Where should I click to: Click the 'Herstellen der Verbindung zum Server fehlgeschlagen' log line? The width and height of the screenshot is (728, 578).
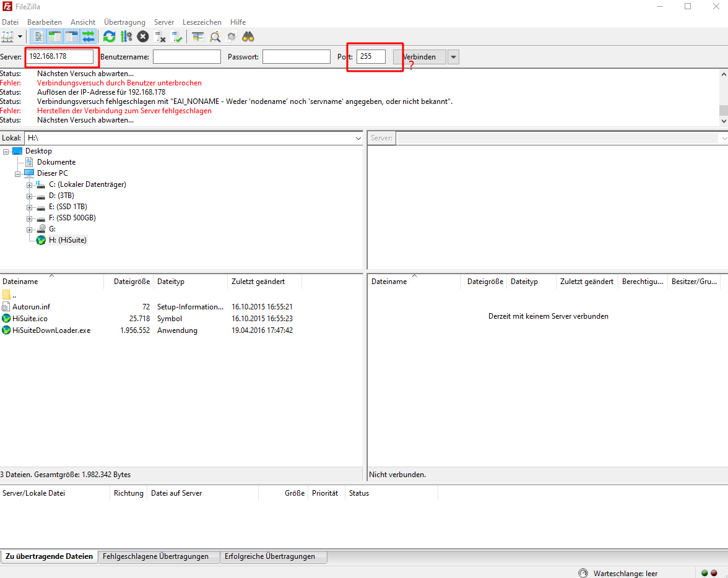(124, 111)
